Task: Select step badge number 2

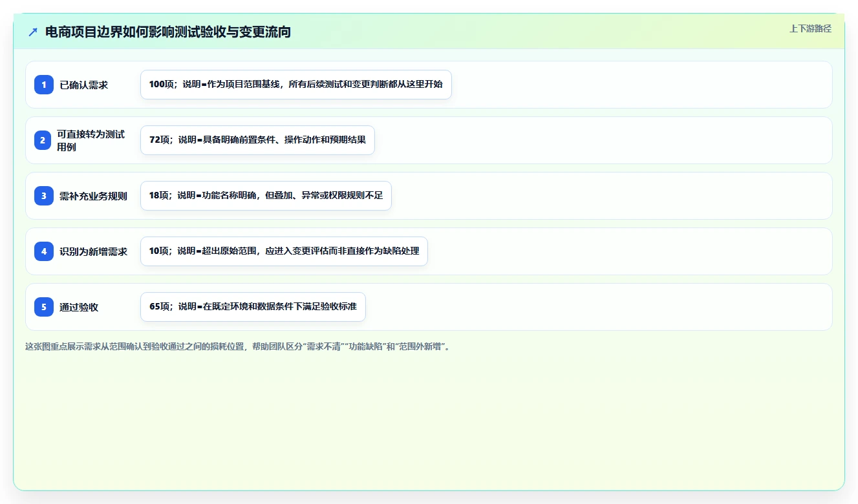Action: (x=44, y=140)
